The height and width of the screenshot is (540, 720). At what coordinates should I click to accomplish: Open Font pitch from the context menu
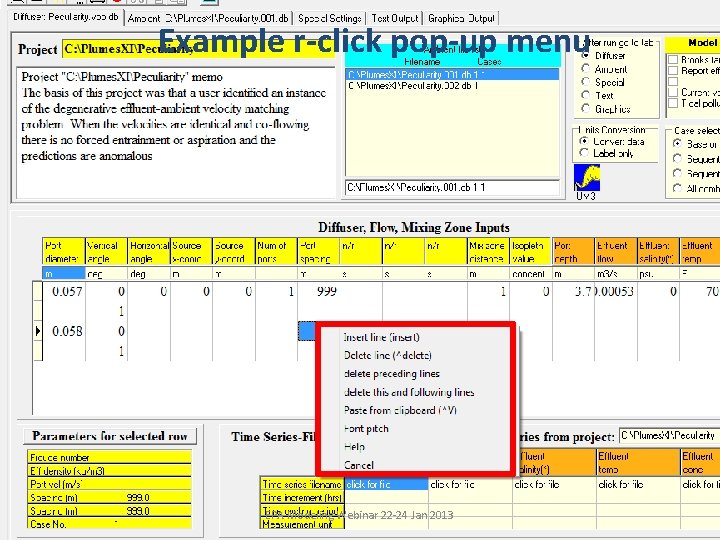pos(366,428)
